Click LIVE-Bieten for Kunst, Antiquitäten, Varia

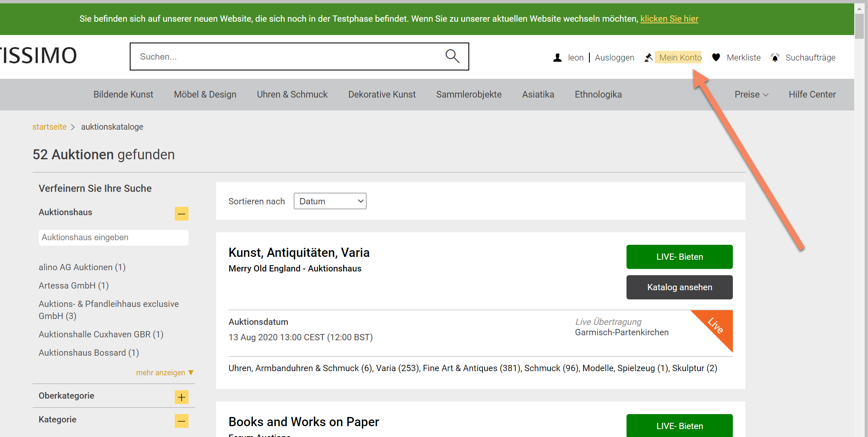(x=679, y=257)
